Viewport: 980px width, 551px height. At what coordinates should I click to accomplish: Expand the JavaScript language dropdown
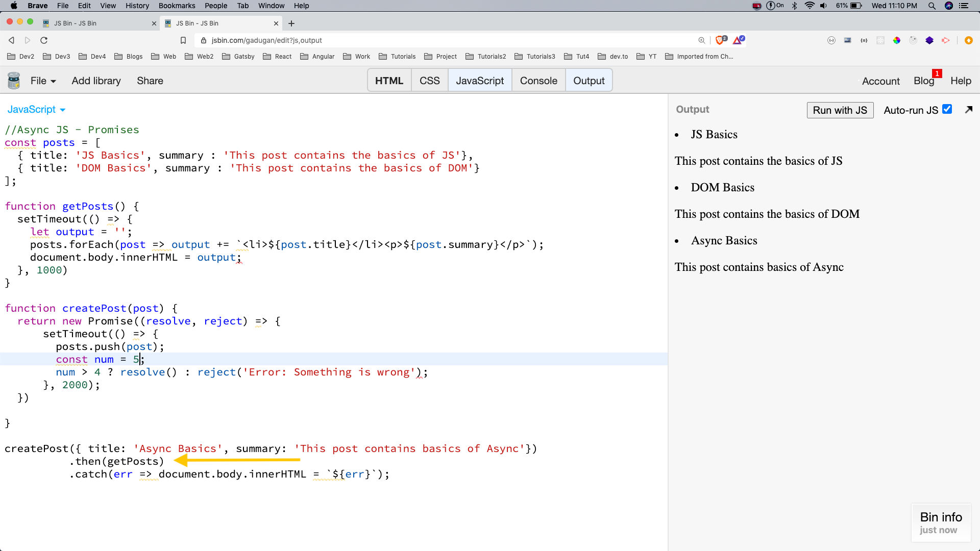[36, 110]
